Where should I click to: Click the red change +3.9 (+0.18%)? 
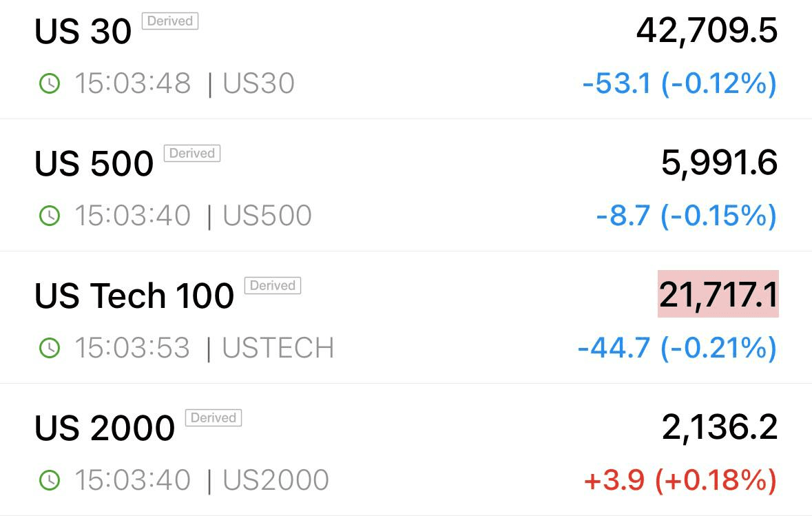[680, 479]
